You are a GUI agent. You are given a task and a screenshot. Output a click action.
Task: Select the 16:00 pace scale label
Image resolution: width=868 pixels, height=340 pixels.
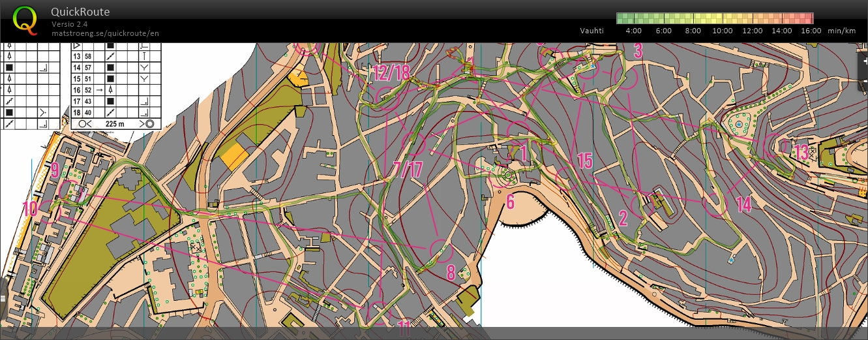coord(811,31)
